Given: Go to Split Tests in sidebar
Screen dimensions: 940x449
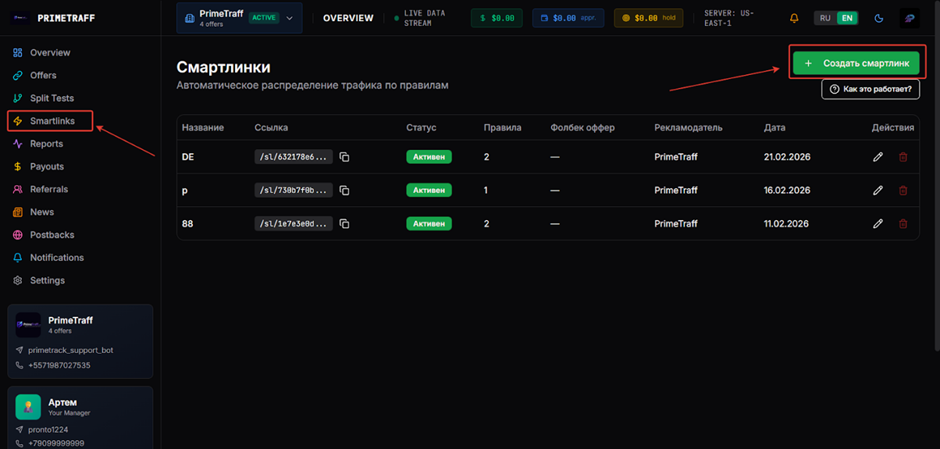Looking at the screenshot, I should click(52, 98).
